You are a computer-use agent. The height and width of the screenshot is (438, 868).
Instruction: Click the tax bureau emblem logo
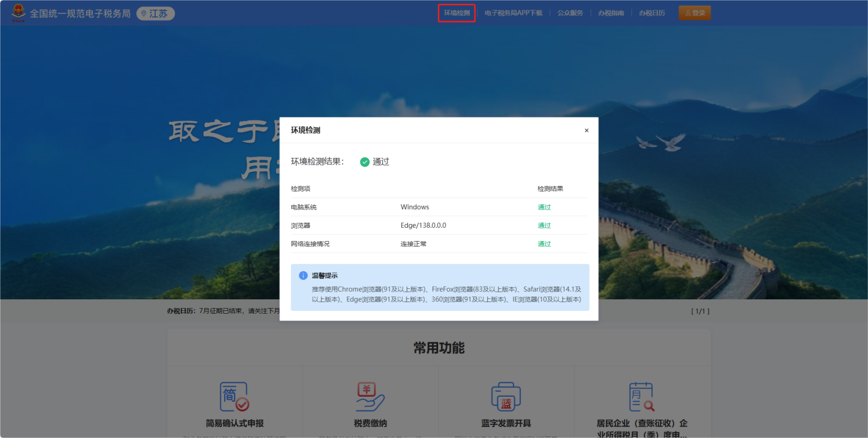click(x=18, y=13)
